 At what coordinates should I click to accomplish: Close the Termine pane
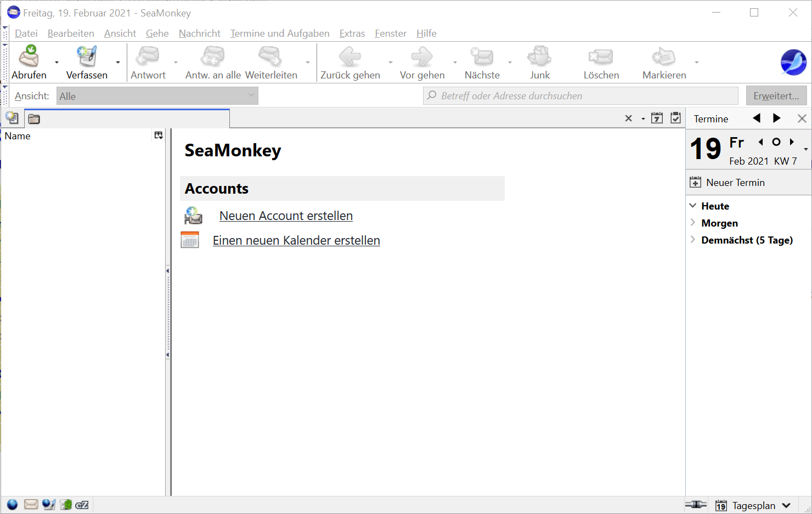(x=802, y=118)
